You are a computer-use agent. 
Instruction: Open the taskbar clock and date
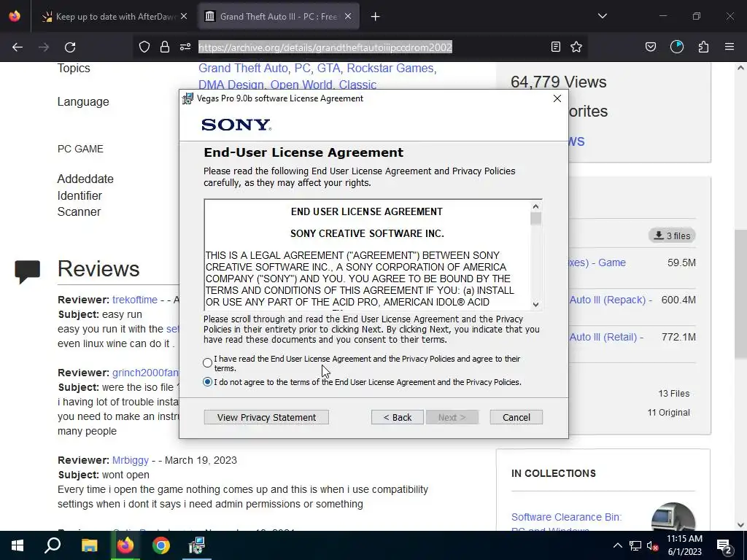[x=684, y=545]
